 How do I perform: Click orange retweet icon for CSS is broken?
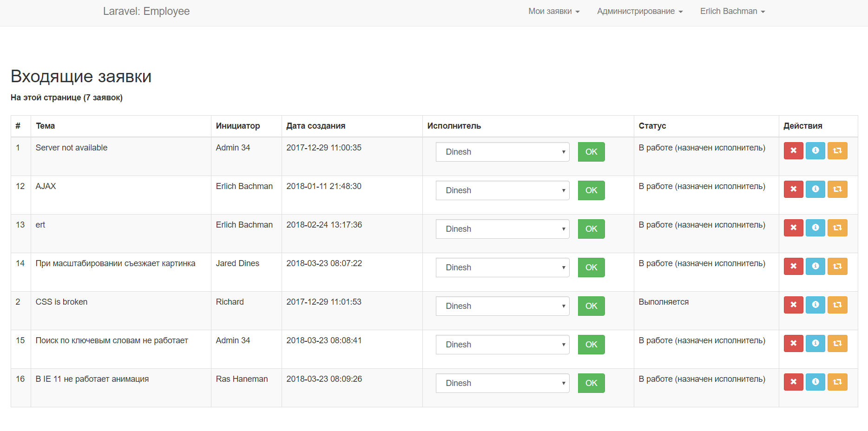tap(837, 305)
